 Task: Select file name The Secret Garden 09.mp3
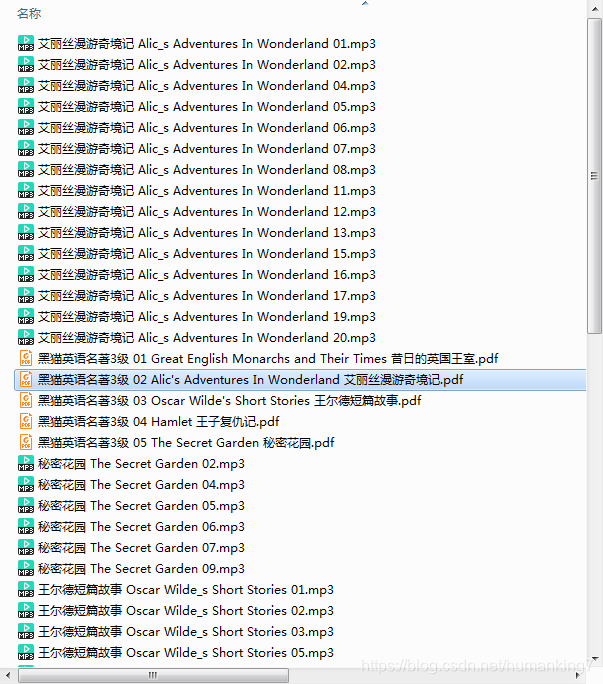[141, 568]
